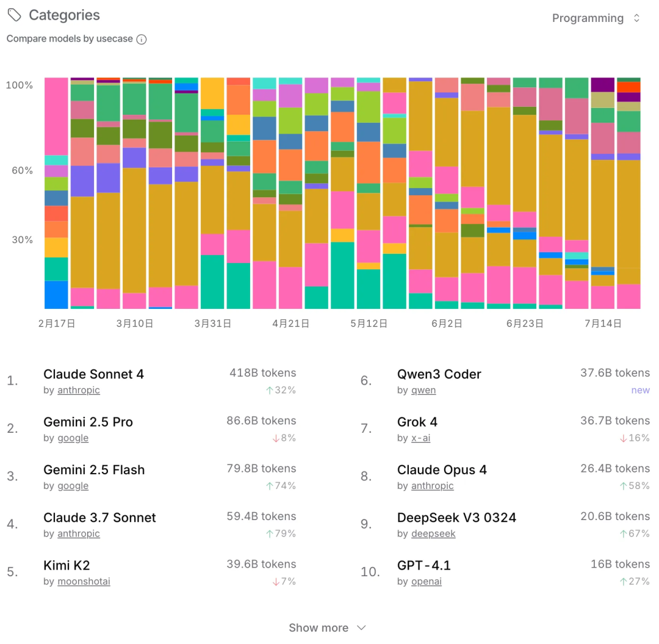Click the 5月12日 axis date label
This screenshot has height=644, width=659.
coord(369,324)
